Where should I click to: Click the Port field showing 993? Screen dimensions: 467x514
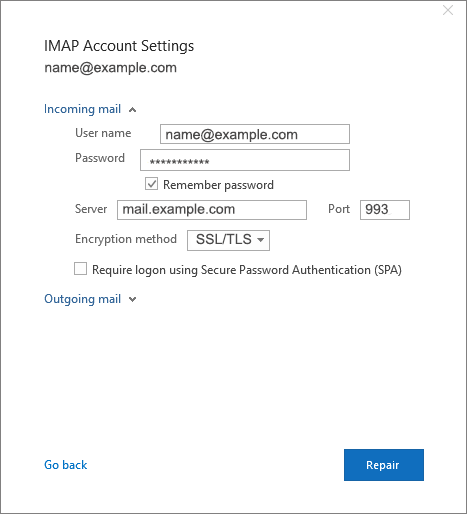pos(385,210)
